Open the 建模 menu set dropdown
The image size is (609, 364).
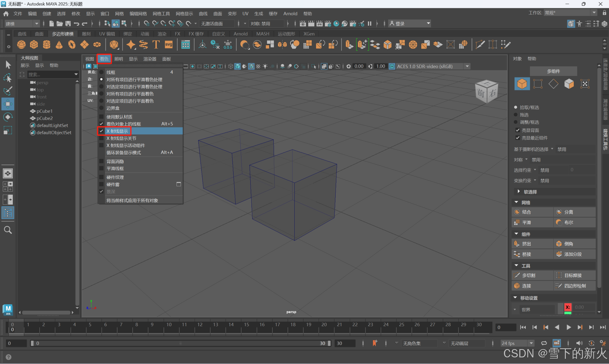click(x=22, y=24)
